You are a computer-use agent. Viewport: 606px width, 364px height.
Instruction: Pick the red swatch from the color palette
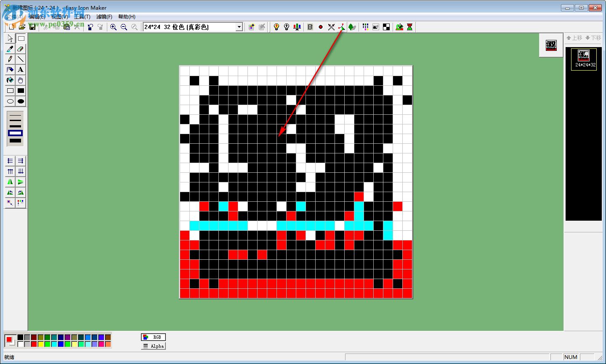[34, 344]
